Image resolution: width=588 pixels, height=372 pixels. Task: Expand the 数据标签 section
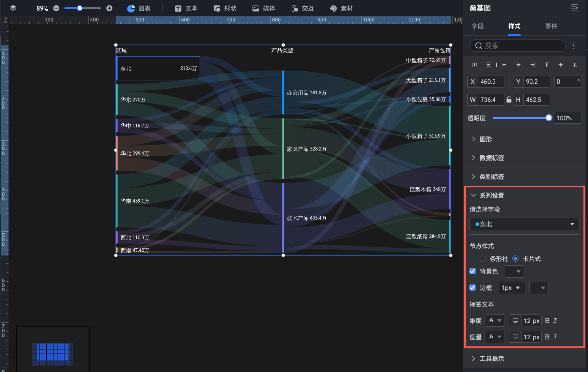[525, 158]
